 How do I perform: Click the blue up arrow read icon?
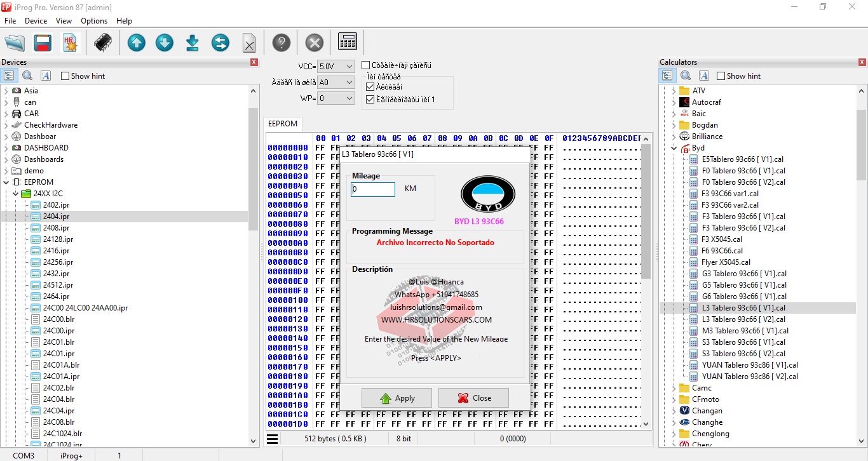[137, 43]
